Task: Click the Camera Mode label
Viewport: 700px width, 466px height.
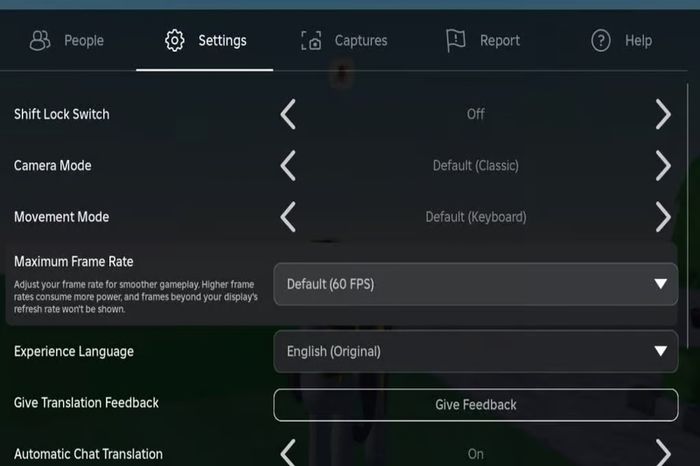Action: tap(53, 166)
